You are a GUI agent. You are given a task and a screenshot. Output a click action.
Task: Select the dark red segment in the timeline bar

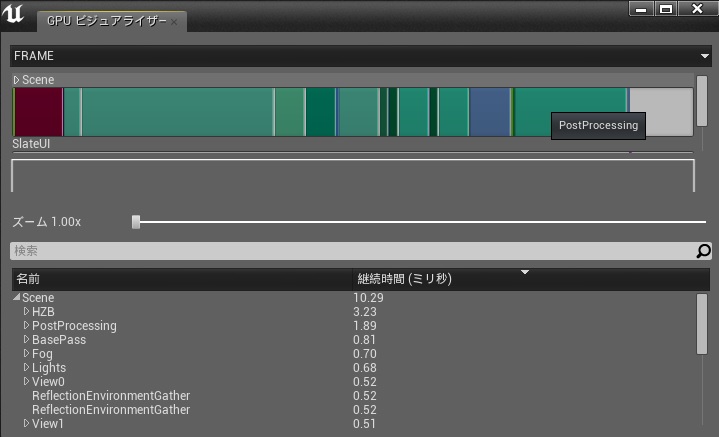pos(39,112)
